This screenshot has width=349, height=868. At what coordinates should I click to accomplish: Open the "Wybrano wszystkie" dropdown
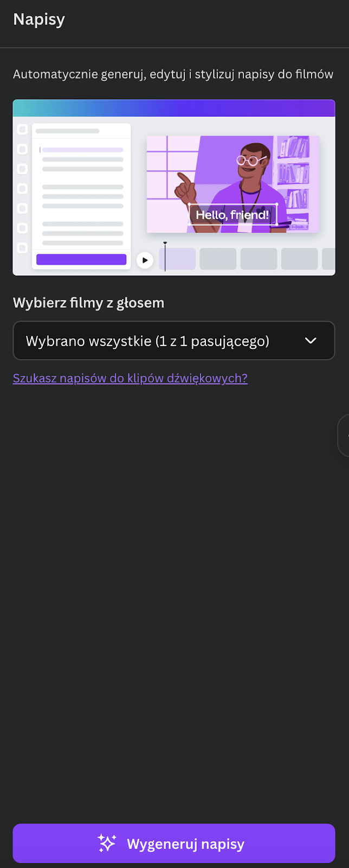point(174,341)
